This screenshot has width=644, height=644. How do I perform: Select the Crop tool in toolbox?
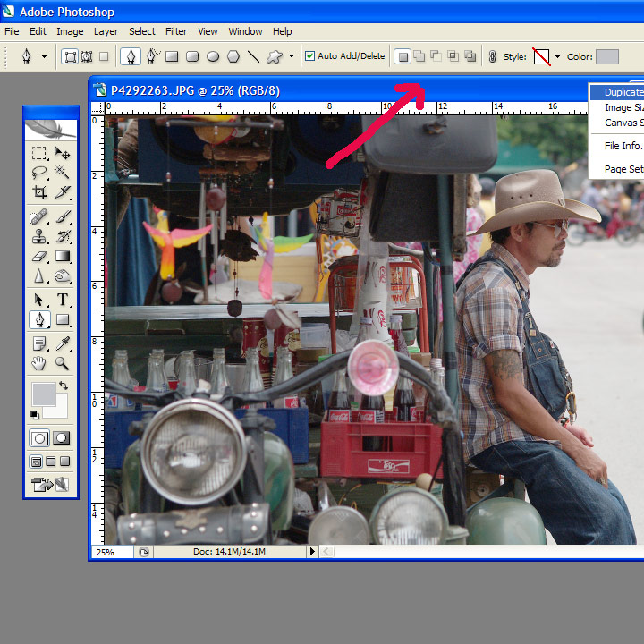(x=39, y=192)
